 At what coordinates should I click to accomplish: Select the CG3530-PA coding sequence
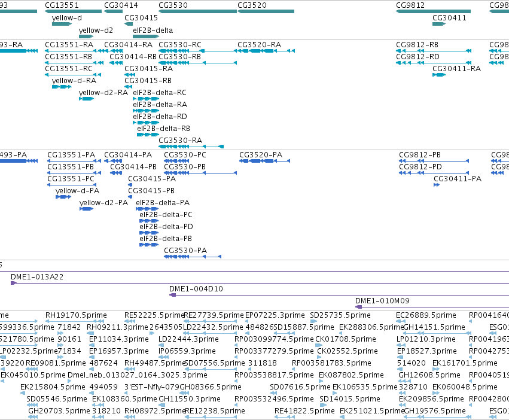(x=193, y=257)
